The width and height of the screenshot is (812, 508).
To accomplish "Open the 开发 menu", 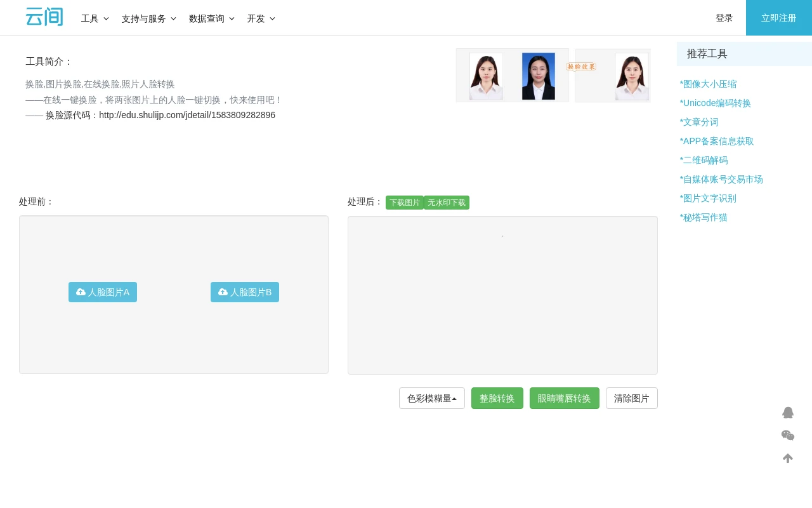I will 261,18.
